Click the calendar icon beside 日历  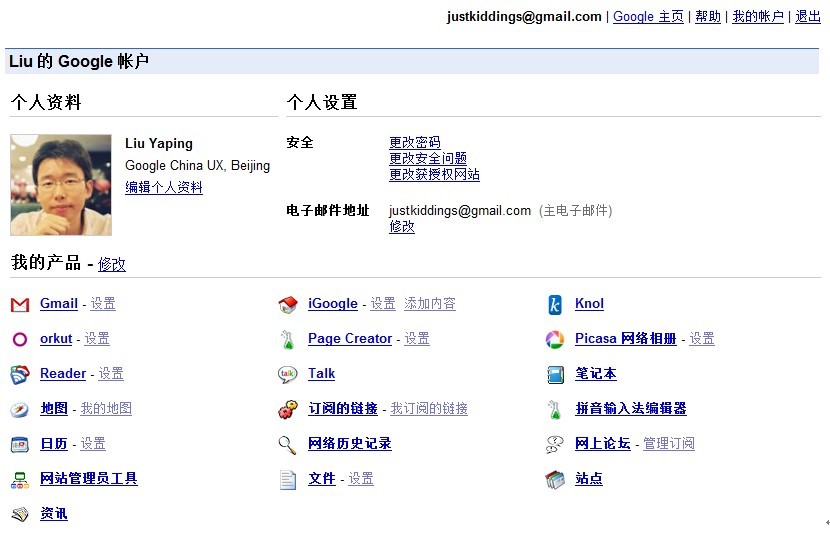pos(20,445)
